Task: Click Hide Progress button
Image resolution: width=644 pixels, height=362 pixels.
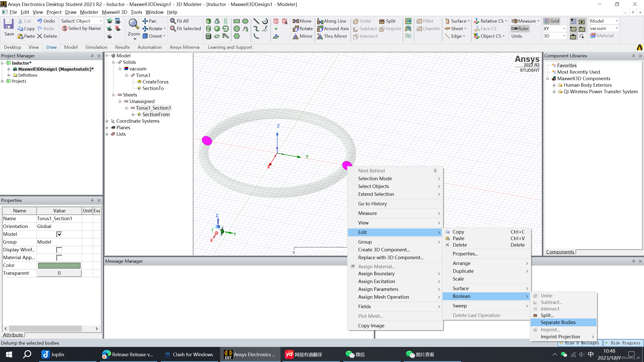Action: click(623, 343)
